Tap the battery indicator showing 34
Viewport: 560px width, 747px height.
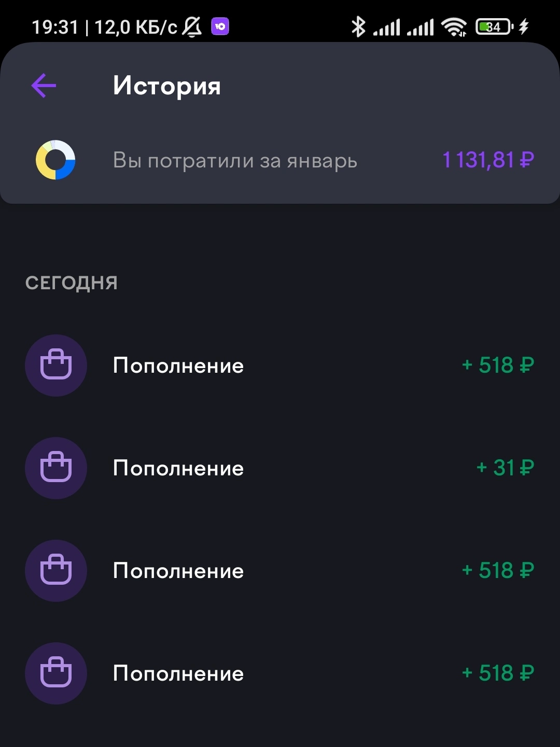click(x=494, y=26)
